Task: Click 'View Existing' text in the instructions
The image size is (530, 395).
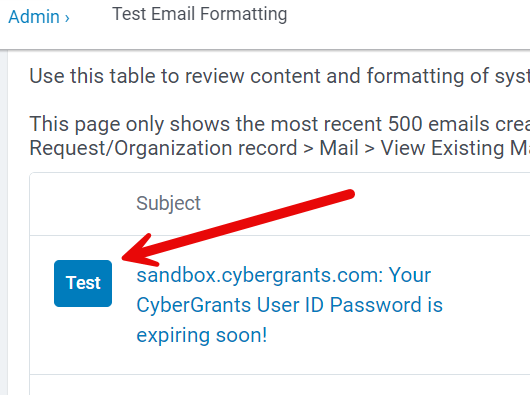Action: [x=443, y=148]
